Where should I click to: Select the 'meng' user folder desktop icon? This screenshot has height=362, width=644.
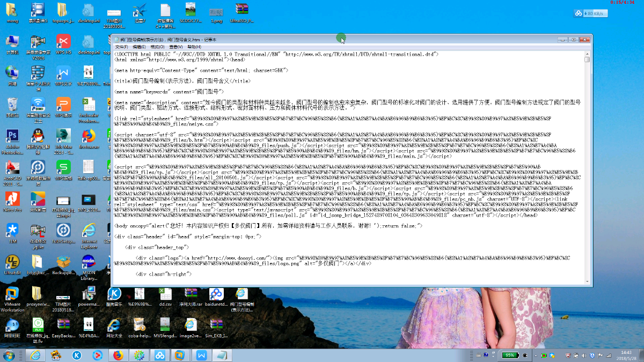pos(12,13)
